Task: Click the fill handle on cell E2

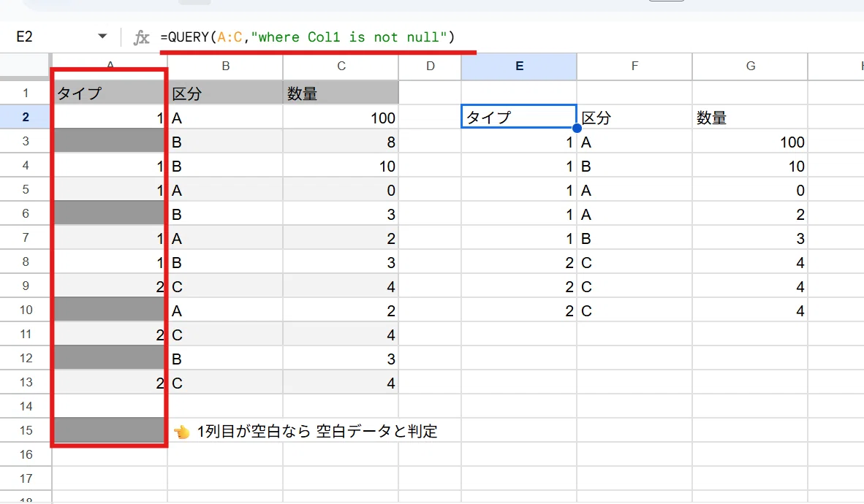Action: (x=577, y=129)
